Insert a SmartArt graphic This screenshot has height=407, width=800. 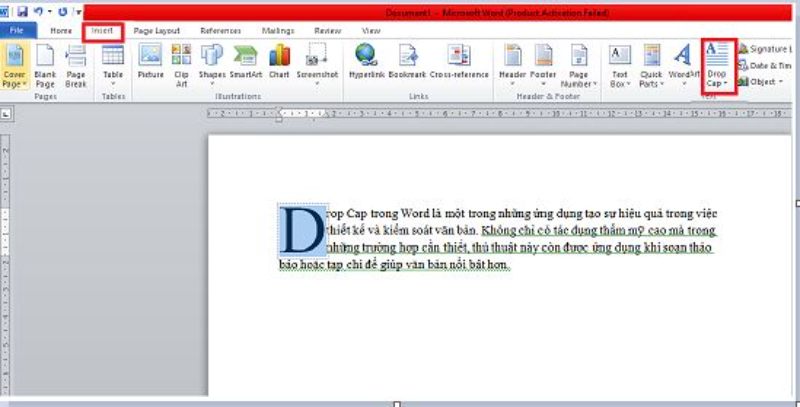point(245,61)
